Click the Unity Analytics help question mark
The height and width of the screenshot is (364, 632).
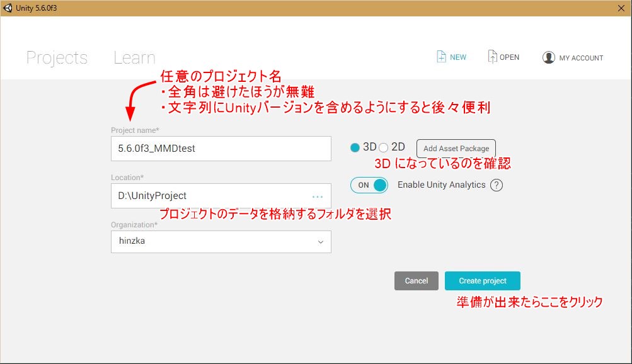496,185
